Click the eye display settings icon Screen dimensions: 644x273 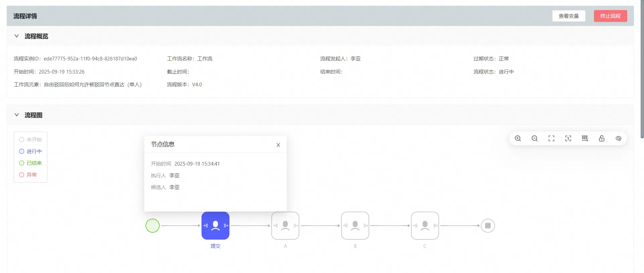619,138
